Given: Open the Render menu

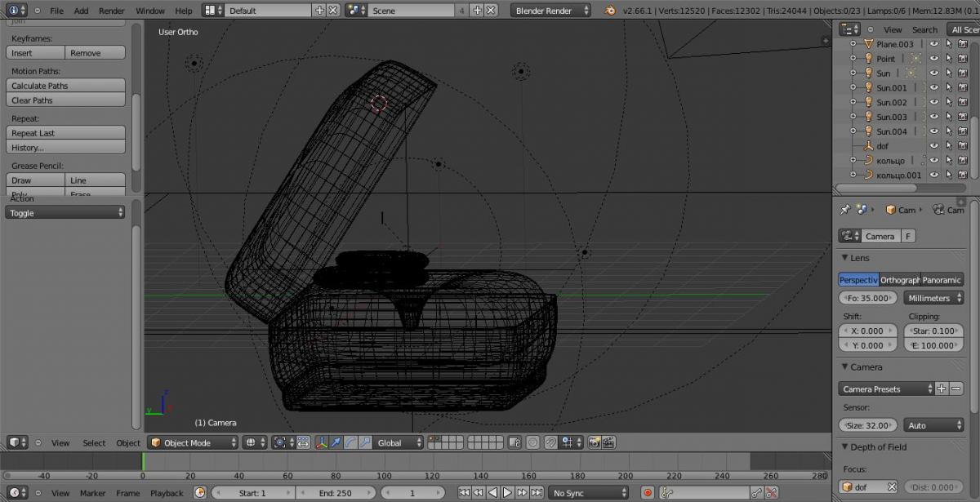Looking at the screenshot, I should coord(112,11).
